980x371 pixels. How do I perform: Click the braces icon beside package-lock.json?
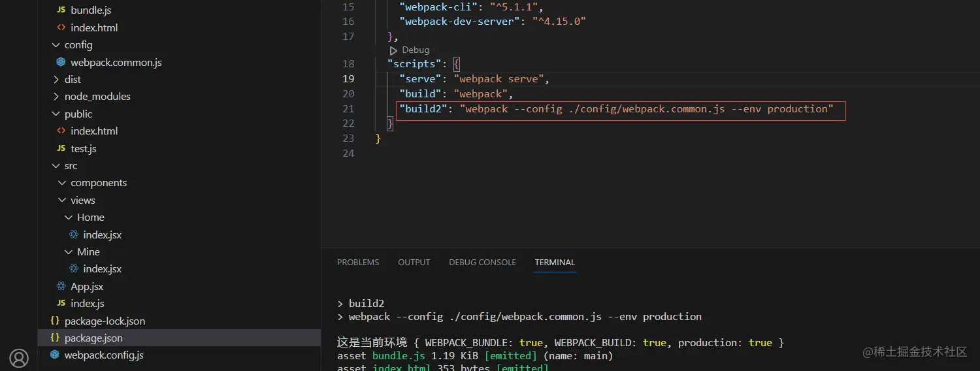(x=55, y=321)
